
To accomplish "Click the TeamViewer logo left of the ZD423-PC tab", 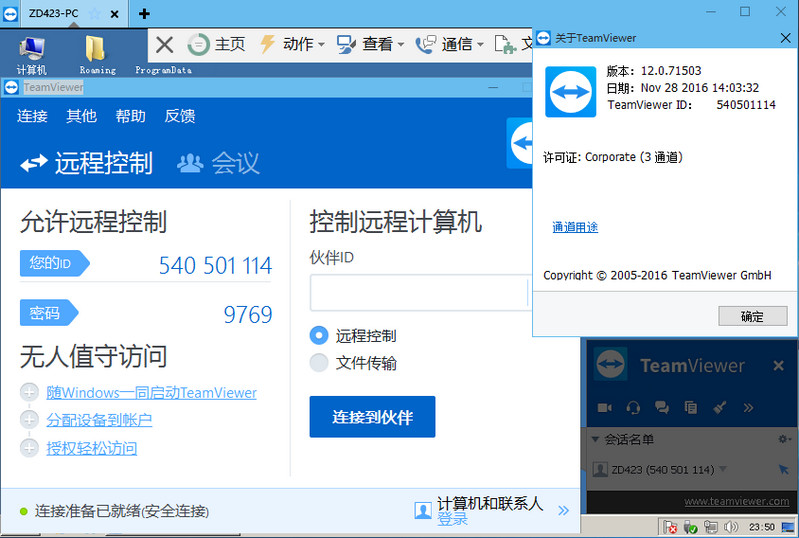I will [x=10, y=14].
